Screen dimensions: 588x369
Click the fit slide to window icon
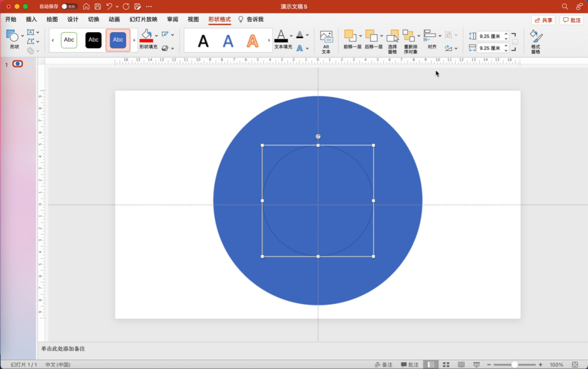coord(575,365)
